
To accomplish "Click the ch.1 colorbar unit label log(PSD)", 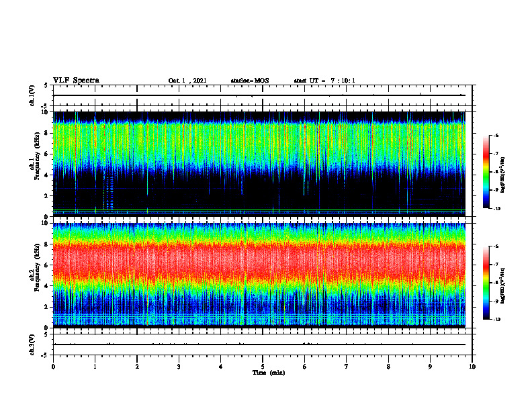I will click(503, 175).
